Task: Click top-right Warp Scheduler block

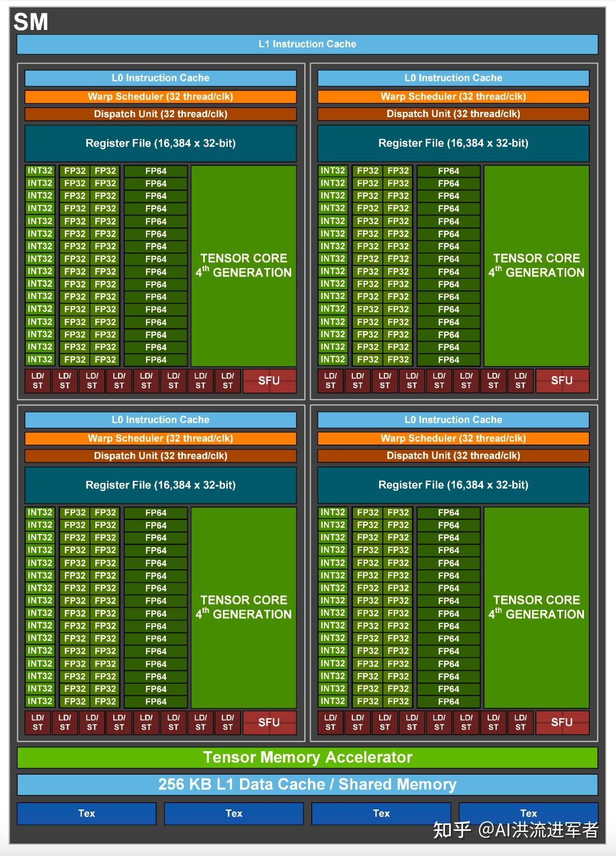Action: (x=453, y=97)
